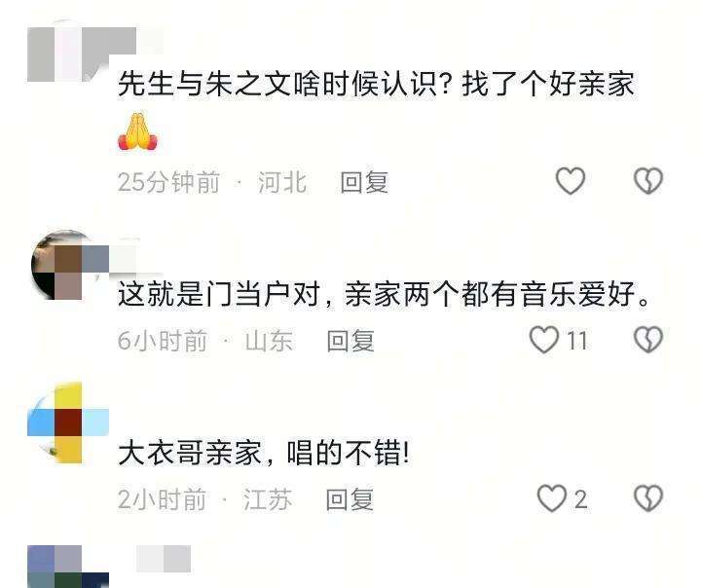Image resolution: width=701 pixels, height=588 pixels.
Task: Select comment text 这就是门当户对
Action: (218, 295)
